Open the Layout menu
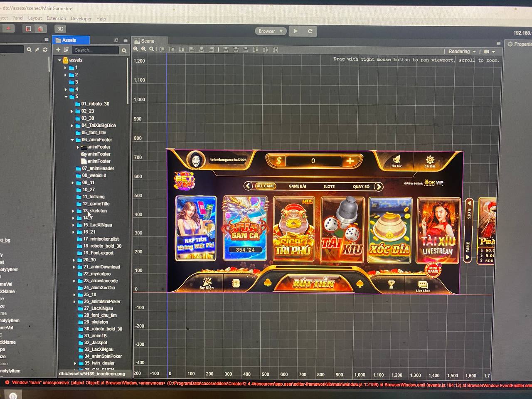Screen dimensions: 532x399 (35, 18)
